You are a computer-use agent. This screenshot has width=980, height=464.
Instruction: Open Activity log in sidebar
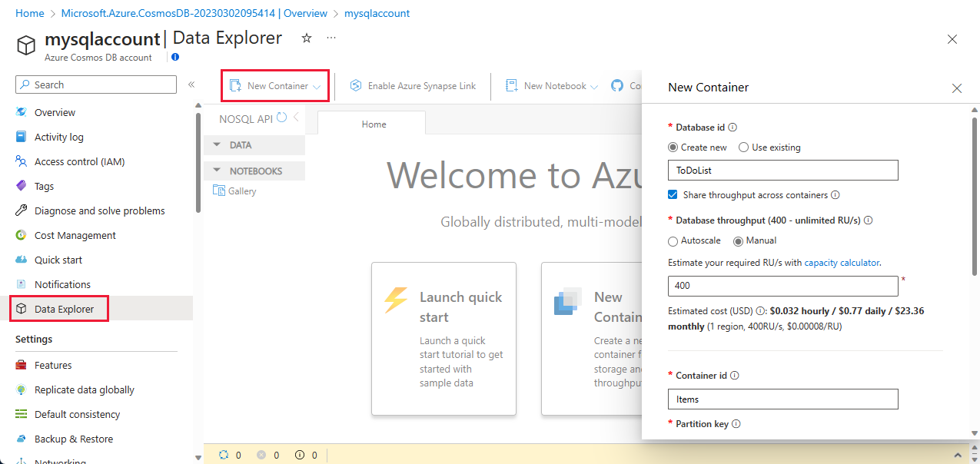(59, 137)
